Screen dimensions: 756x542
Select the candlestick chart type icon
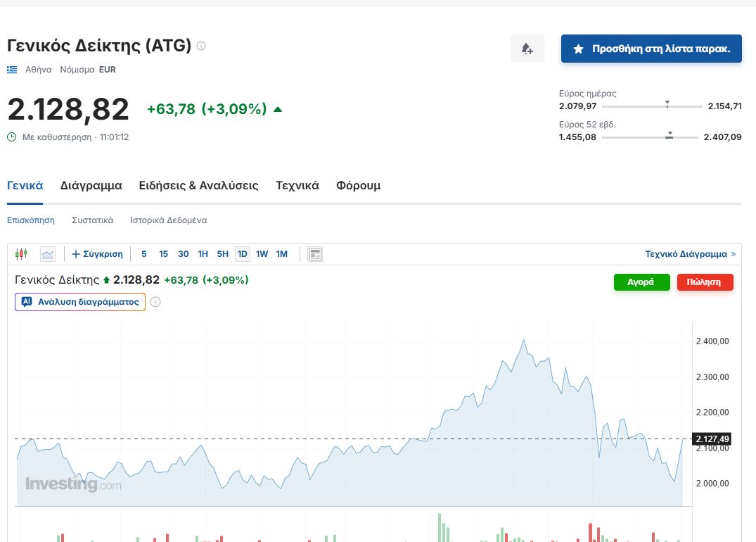pos(22,254)
